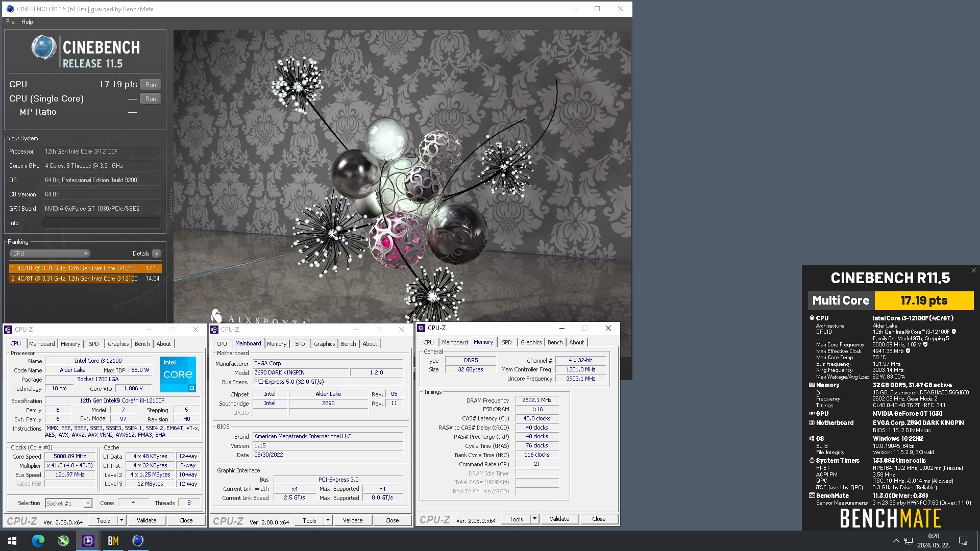Select the CPU-Z taskbar icon

(x=88, y=541)
